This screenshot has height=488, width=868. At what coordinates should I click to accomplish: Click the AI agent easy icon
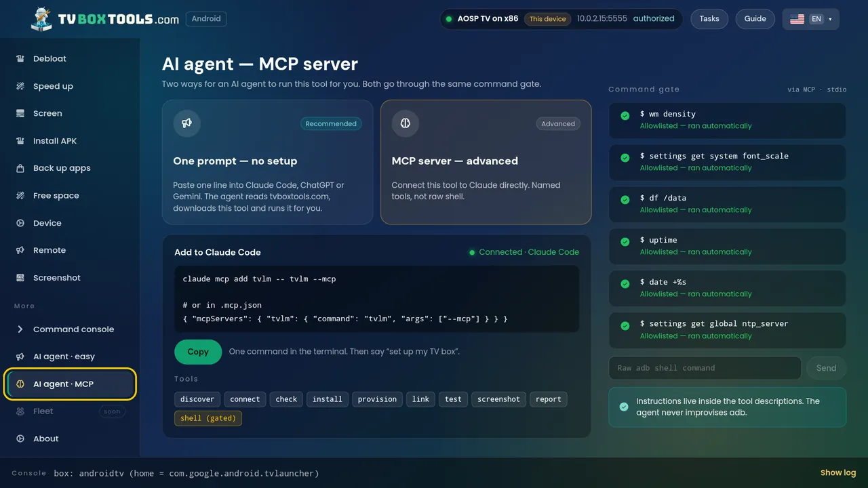[x=20, y=357]
